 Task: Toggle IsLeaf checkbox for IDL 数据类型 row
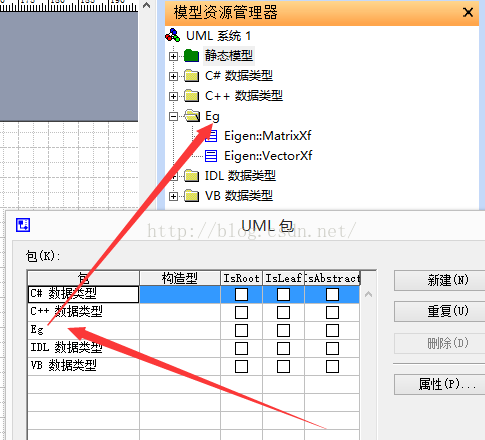point(283,349)
